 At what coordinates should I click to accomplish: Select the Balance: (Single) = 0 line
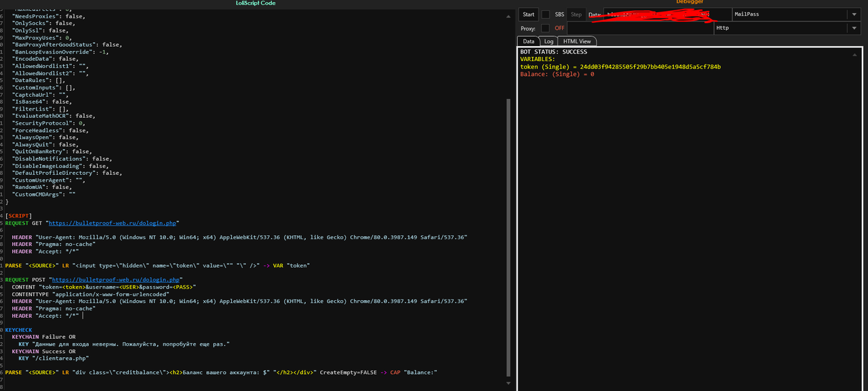tap(557, 74)
